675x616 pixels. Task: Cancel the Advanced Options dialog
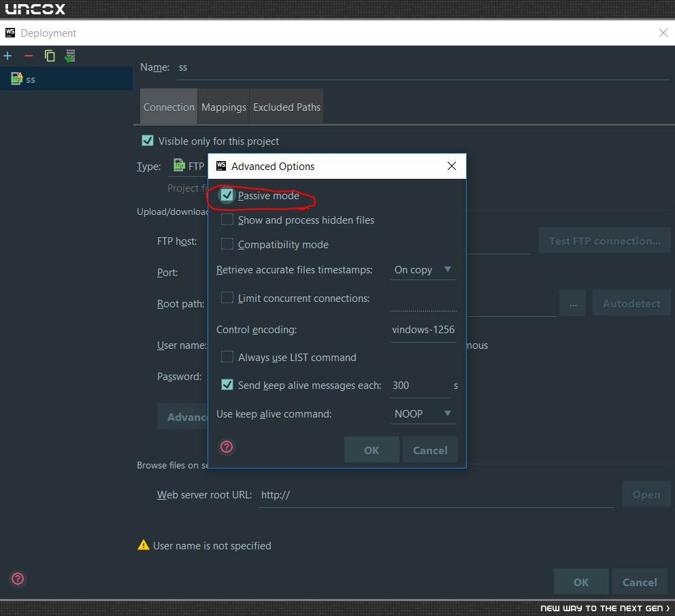click(430, 450)
